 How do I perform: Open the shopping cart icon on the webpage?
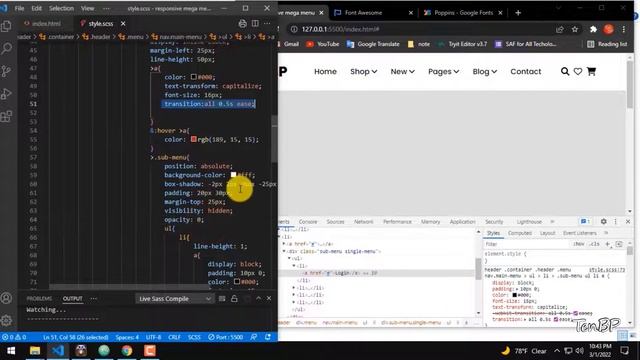pyautogui.click(x=591, y=71)
